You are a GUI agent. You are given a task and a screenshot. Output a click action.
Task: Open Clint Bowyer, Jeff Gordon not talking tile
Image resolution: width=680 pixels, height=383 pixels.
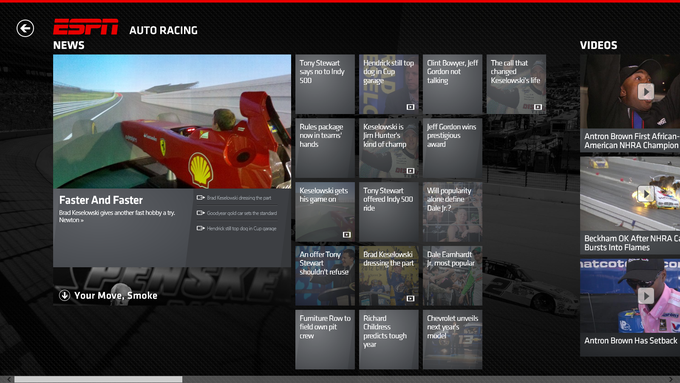pyautogui.click(x=452, y=84)
